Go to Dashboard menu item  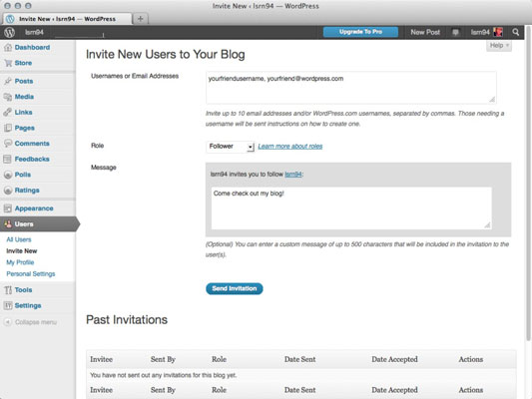32,48
